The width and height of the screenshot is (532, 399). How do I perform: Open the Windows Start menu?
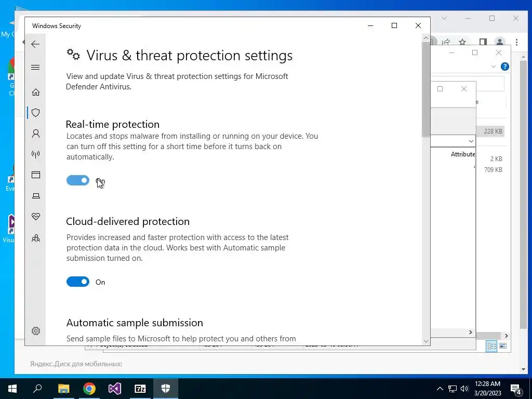point(12,389)
